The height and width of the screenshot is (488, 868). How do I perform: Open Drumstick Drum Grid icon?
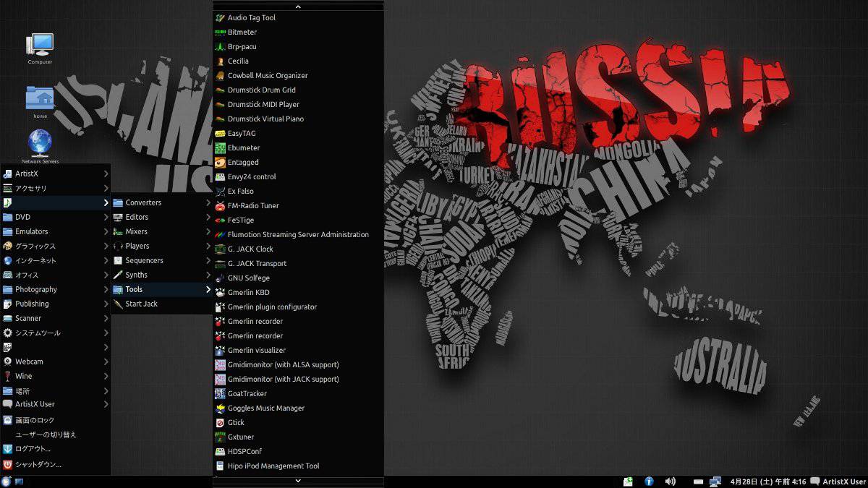click(x=221, y=90)
